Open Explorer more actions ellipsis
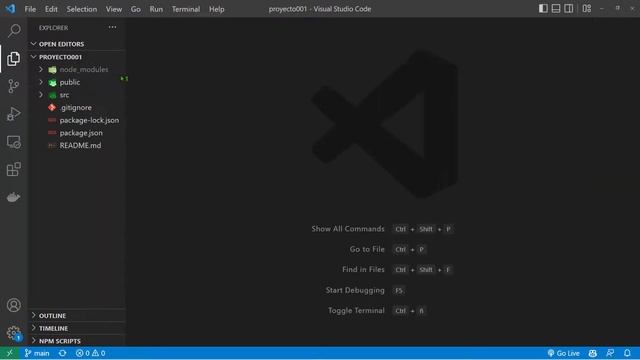 pyautogui.click(x=112, y=27)
